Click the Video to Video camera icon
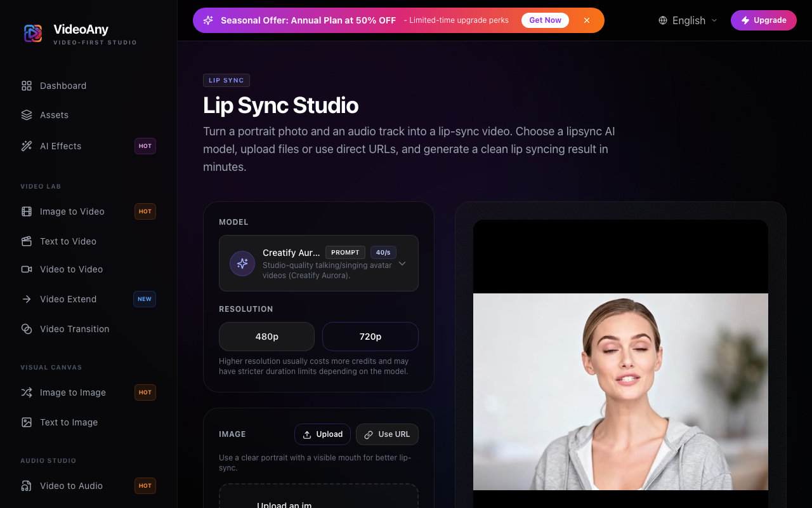812x508 pixels. [x=27, y=269]
